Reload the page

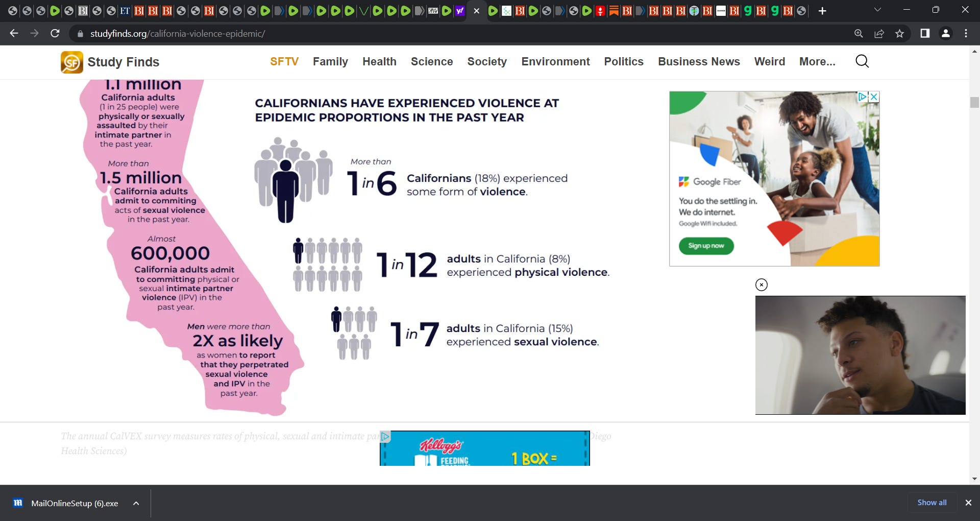click(x=55, y=34)
